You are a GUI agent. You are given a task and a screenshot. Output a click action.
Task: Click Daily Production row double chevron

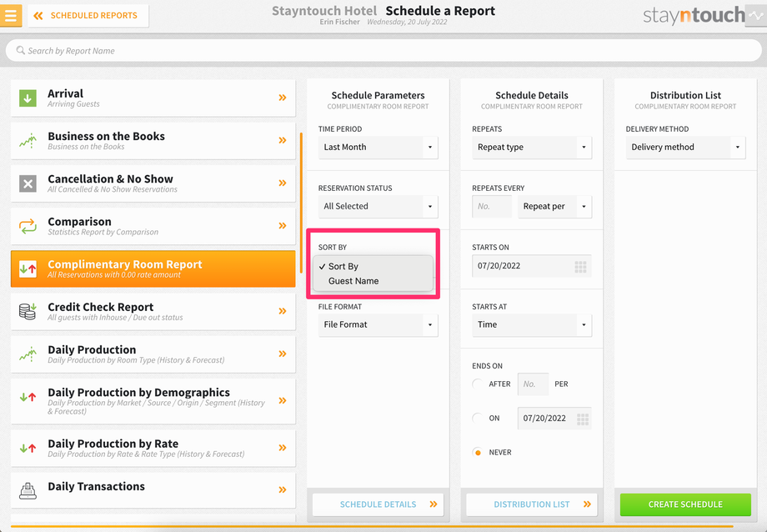coord(283,354)
